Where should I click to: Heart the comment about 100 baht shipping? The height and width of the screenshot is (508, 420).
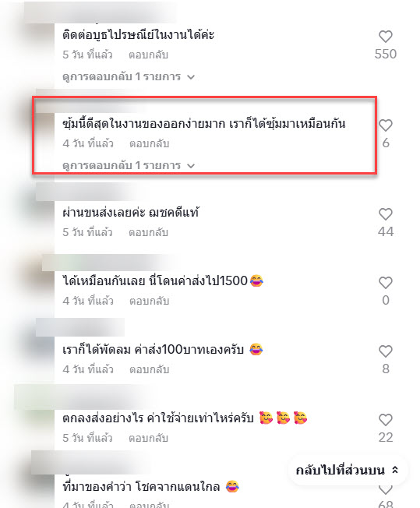pos(385,351)
